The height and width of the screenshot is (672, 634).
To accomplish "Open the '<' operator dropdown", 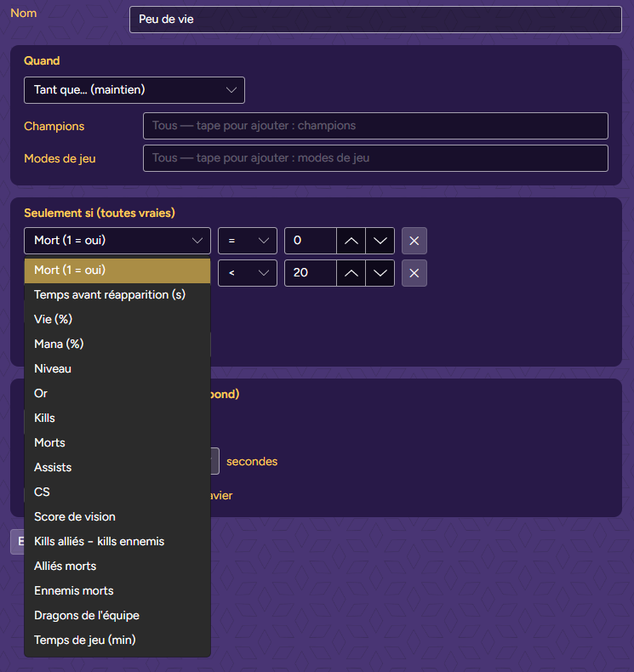I will coord(248,273).
